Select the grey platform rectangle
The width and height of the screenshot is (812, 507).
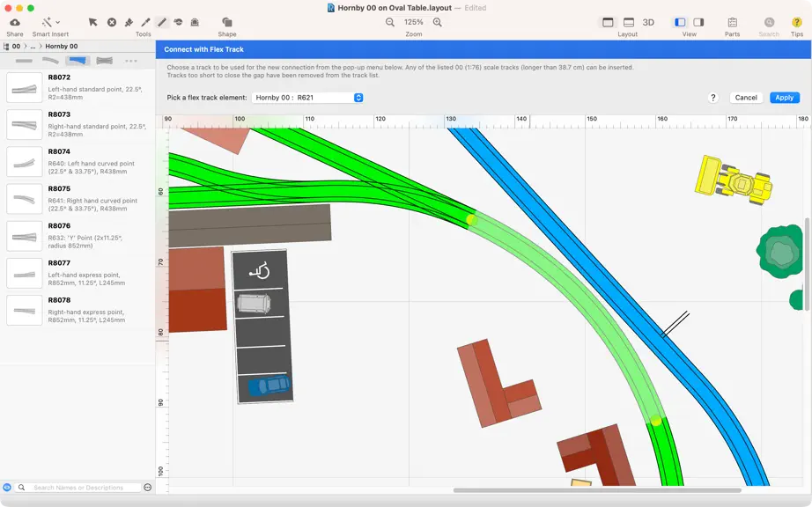[x=249, y=225]
